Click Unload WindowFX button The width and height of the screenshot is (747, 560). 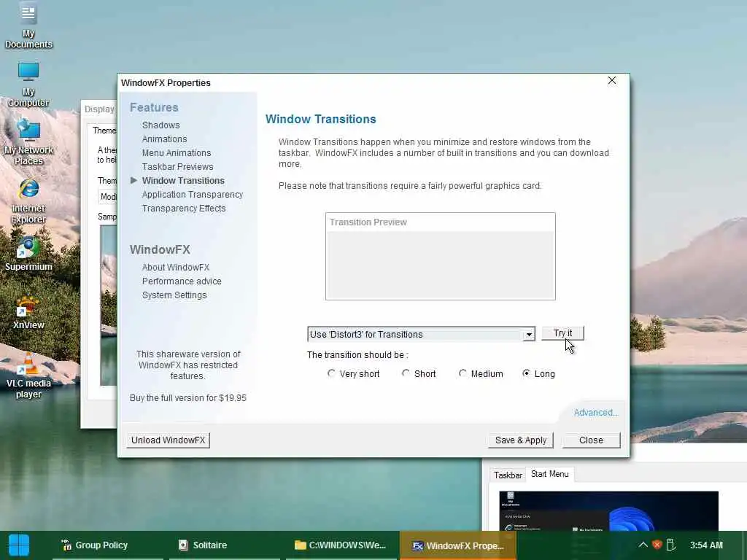[169, 440]
